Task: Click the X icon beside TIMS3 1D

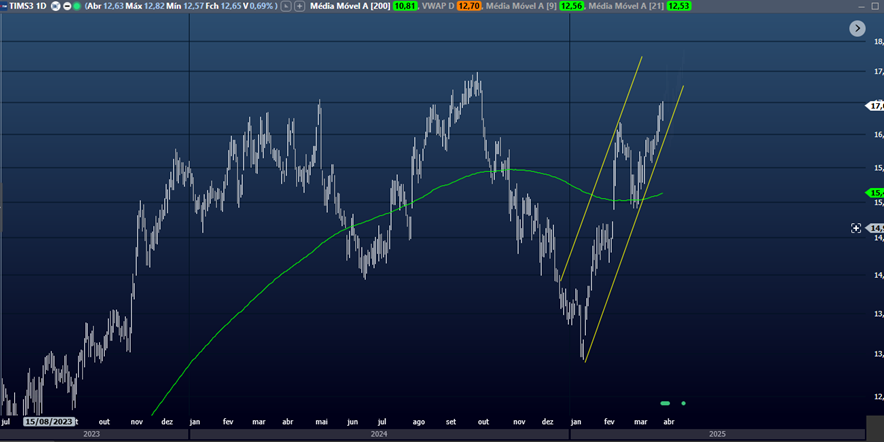Action: point(54,6)
